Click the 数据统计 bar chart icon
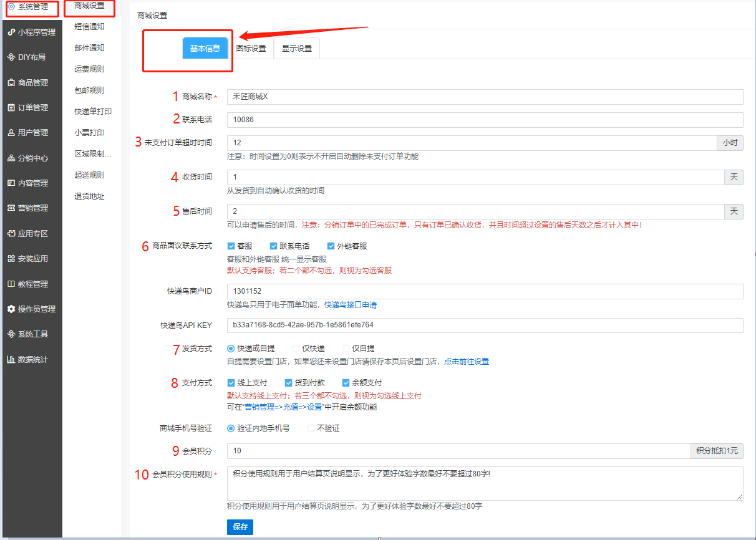The height and width of the screenshot is (540, 756). (11, 359)
